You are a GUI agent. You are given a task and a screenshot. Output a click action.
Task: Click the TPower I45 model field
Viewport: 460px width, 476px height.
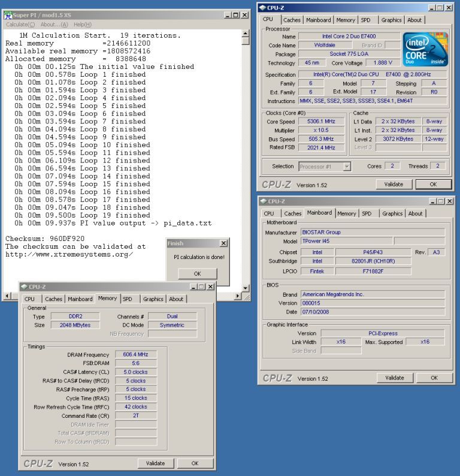pos(347,241)
